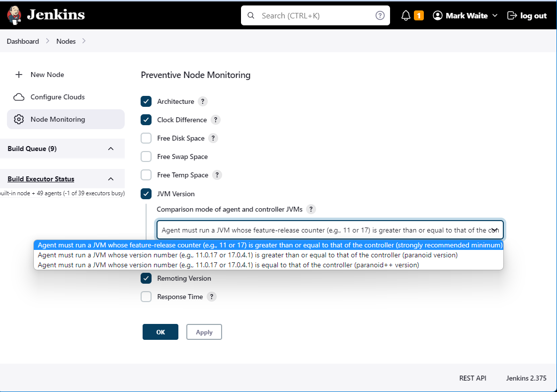Open the Build Executor Status link
The width and height of the screenshot is (557, 392).
click(x=41, y=179)
